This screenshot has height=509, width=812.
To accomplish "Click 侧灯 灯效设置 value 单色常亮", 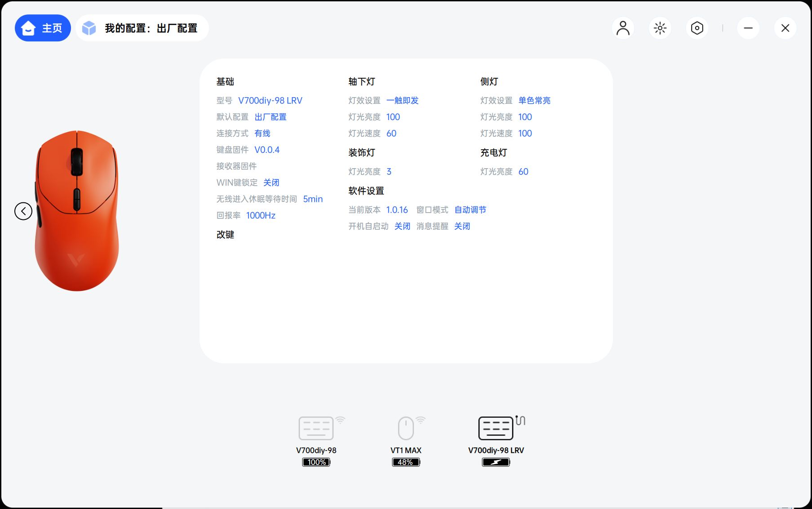I will coord(535,100).
